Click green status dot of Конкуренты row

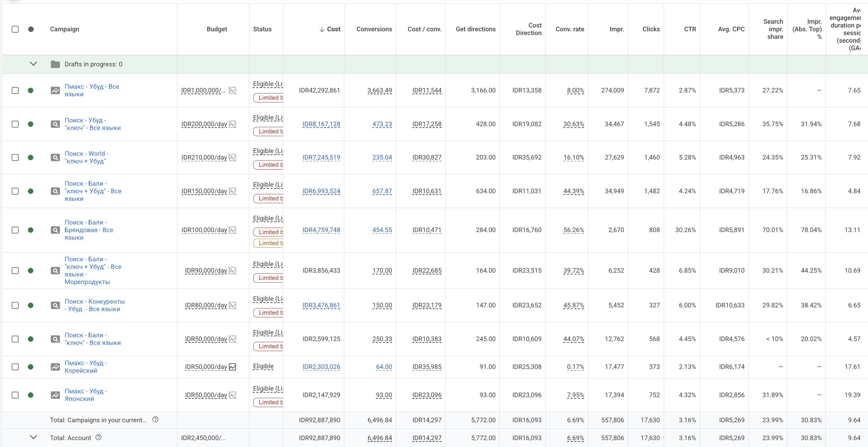coord(31,305)
